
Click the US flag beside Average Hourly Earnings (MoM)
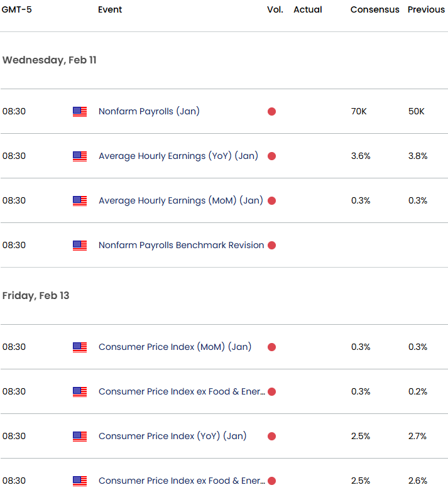pos(80,201)
